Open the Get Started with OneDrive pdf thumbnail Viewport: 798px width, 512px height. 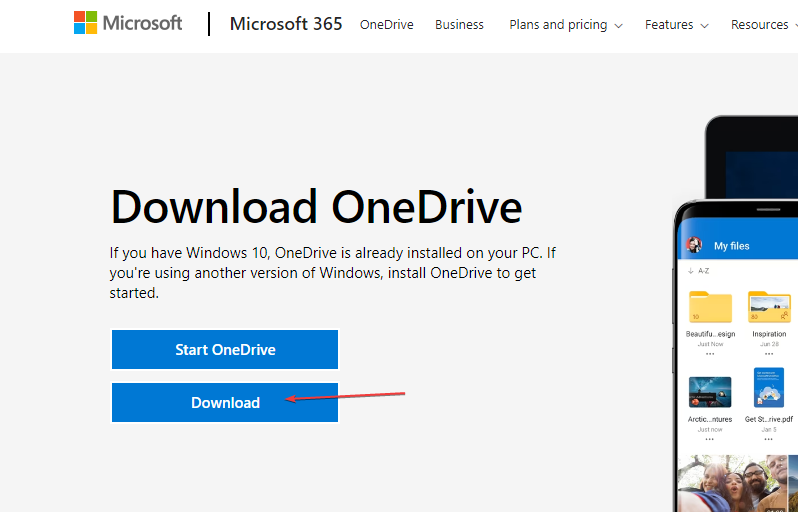pyautogui.click(x=769, y=388)
